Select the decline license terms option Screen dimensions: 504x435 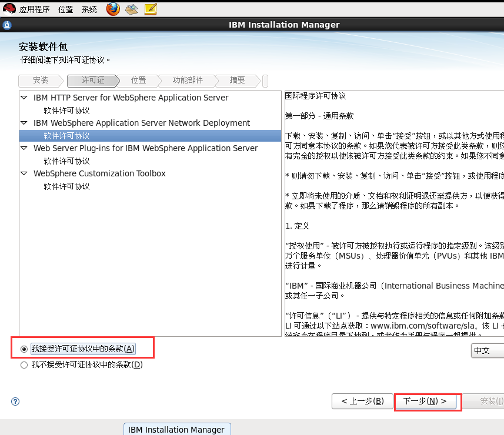(x=24, y=365)
